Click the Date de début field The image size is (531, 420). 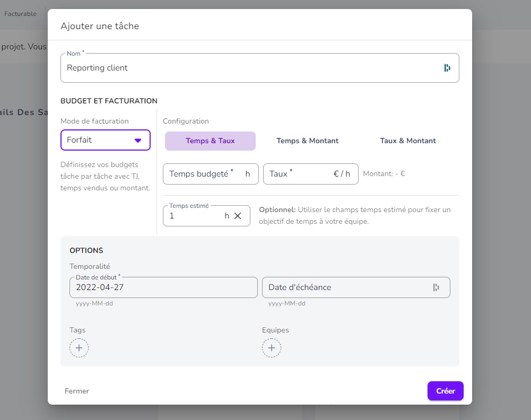(x=163, y=287)
